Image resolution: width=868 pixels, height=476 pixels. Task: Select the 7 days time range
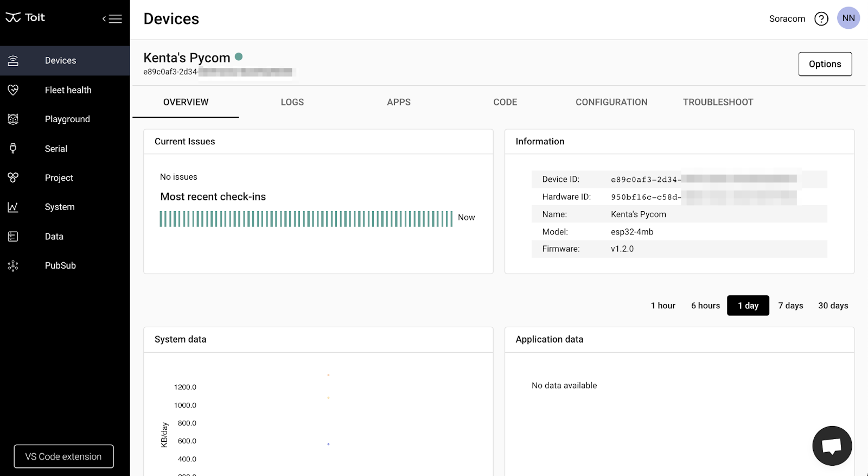point(790,306)
